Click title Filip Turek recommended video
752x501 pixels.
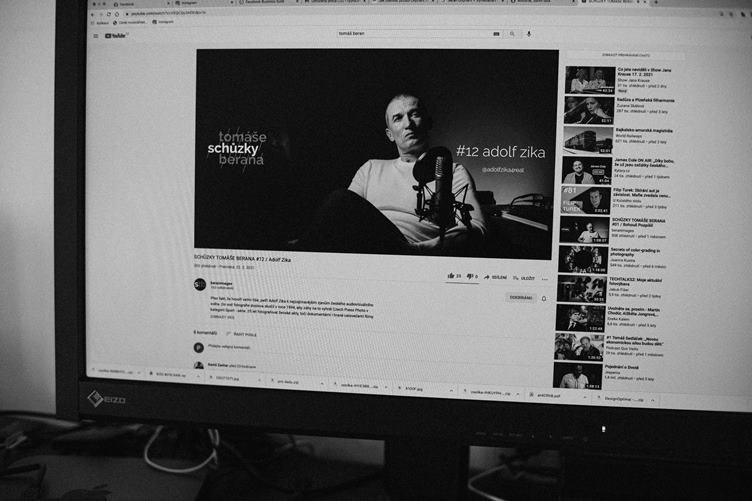click(641, 193)
